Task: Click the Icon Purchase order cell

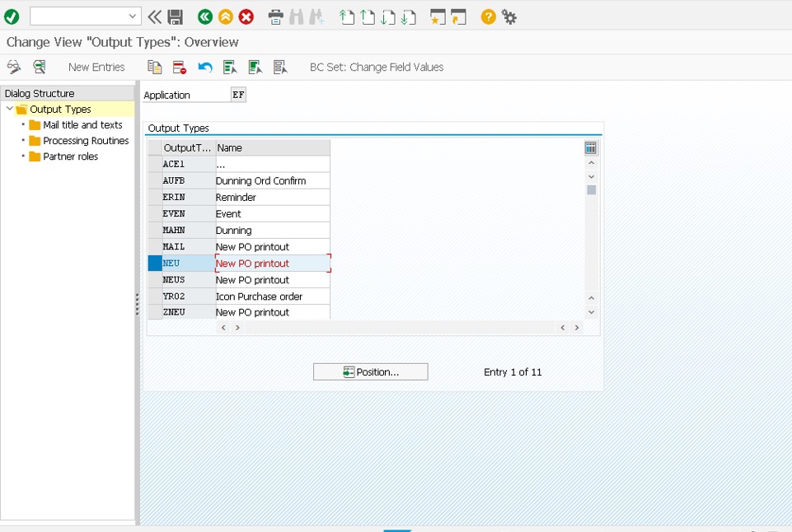Action: [x=272, y=296]
